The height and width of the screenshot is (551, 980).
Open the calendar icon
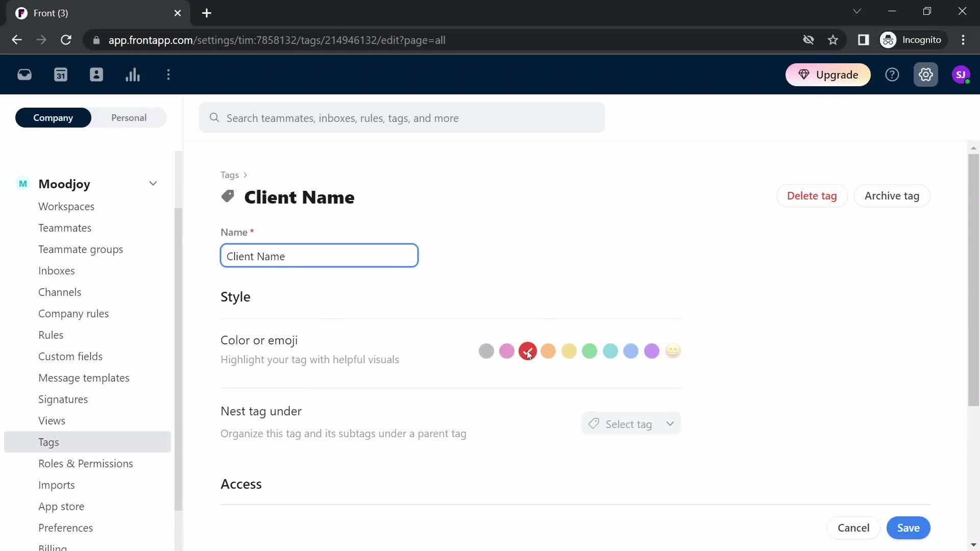[61, 75]
